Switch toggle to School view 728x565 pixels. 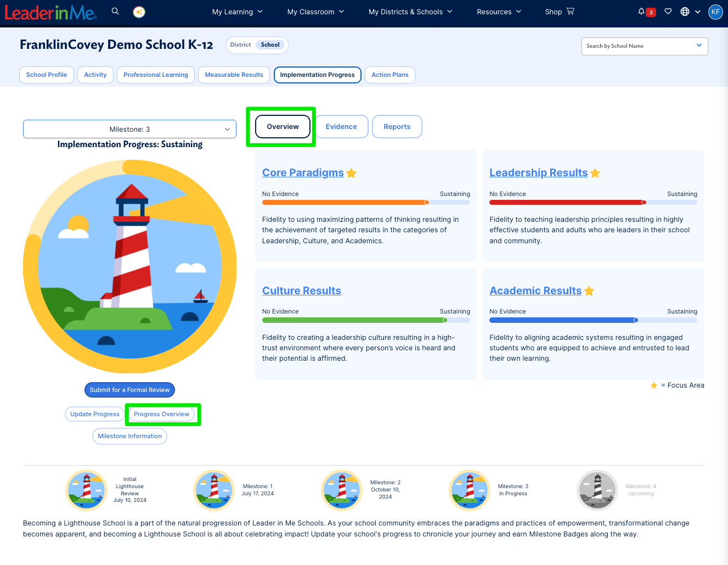click(270, 45)
